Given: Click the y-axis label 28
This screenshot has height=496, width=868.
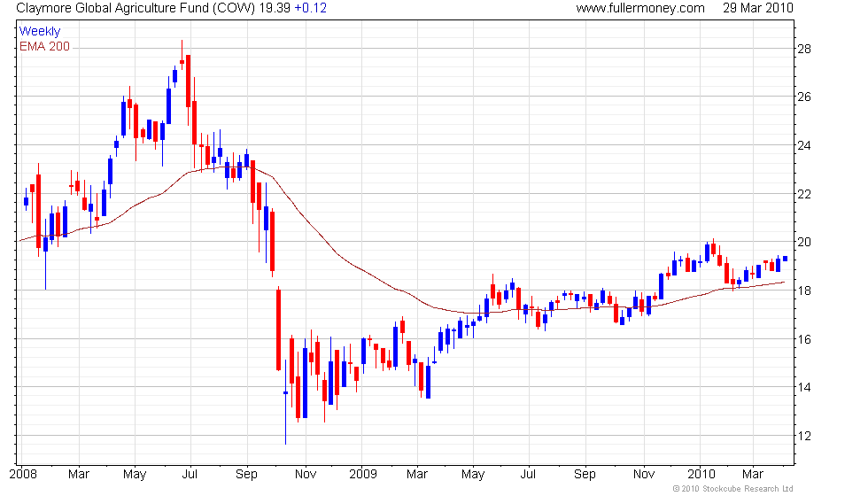Looking at the screenshot, I should 804,49.
